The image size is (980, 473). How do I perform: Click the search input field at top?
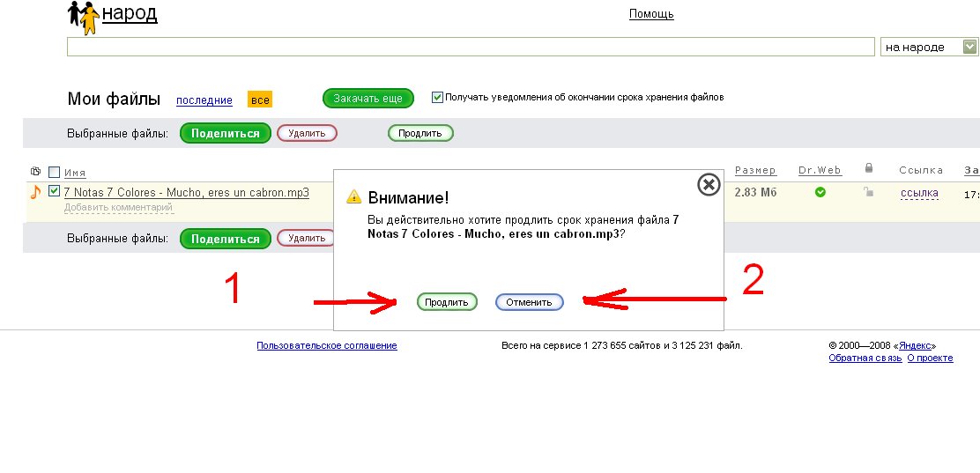click(x=471, y=47)
